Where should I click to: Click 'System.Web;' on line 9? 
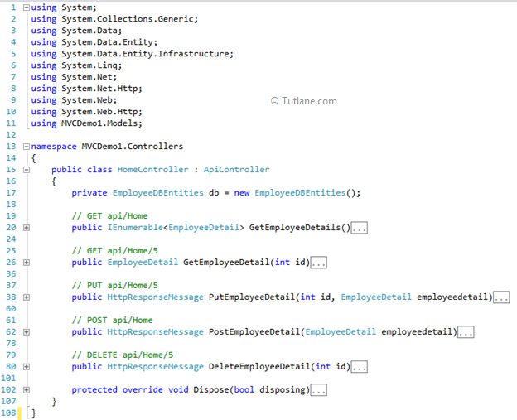click(89, 100)
